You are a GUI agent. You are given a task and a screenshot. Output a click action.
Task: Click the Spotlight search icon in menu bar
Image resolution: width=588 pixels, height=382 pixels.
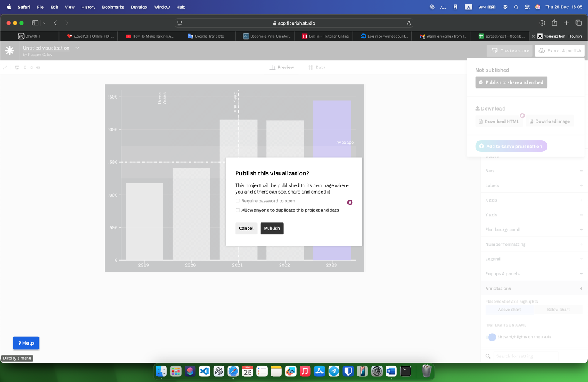(x=516, y=7)
